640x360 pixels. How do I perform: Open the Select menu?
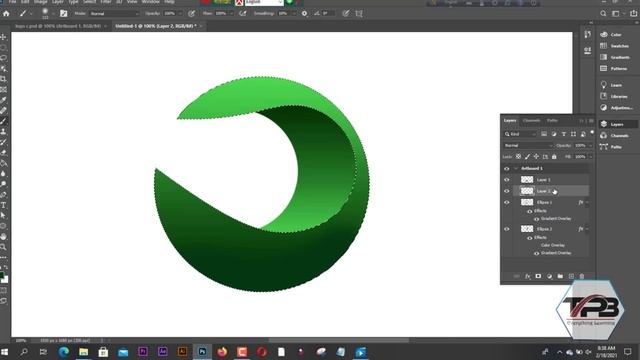89,2
